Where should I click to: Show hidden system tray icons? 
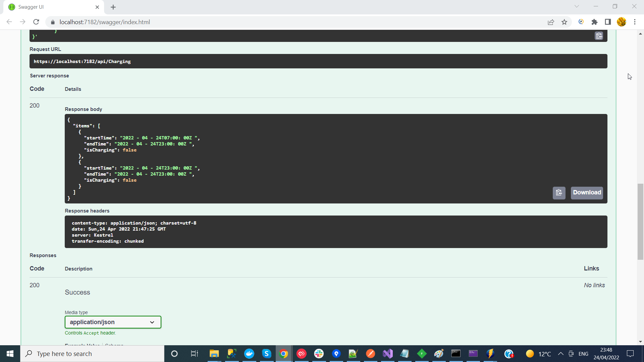point(560,354)
